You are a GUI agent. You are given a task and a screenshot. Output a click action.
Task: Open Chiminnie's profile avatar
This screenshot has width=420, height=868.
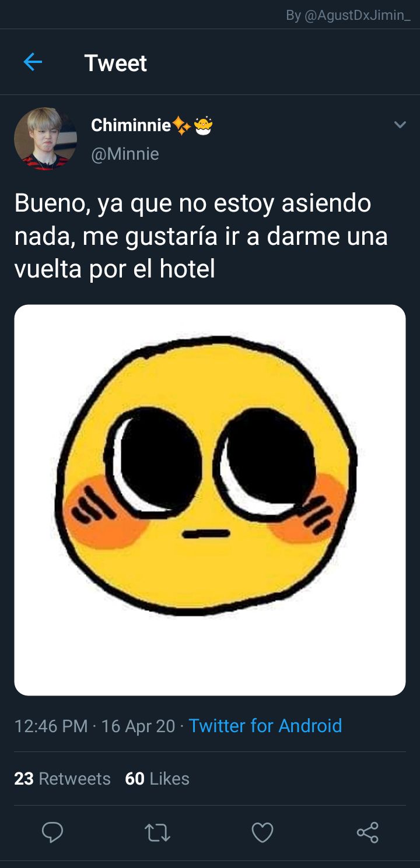[x=45, y=139]
